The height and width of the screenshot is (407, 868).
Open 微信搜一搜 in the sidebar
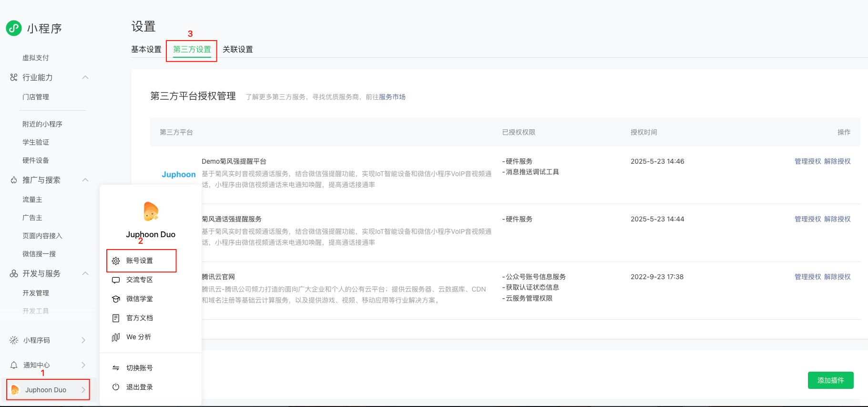tap(39, 254)
